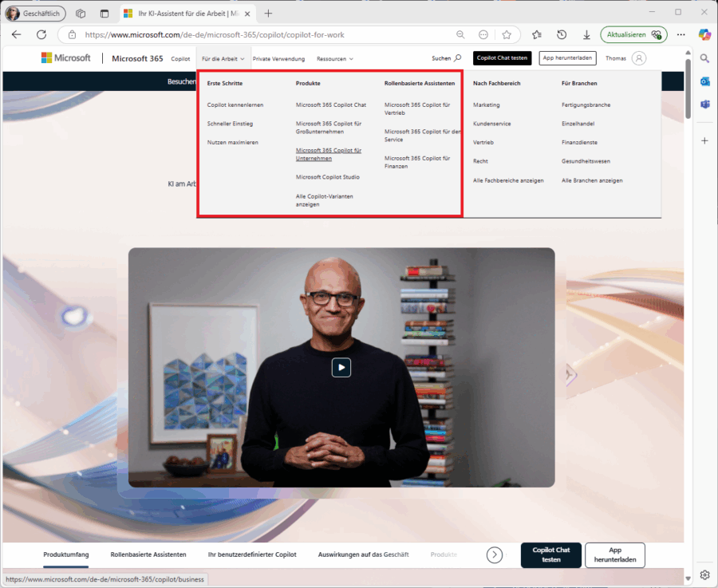
Task: Select Kundenservice under Nach Fachbereich
Action: 491,124
